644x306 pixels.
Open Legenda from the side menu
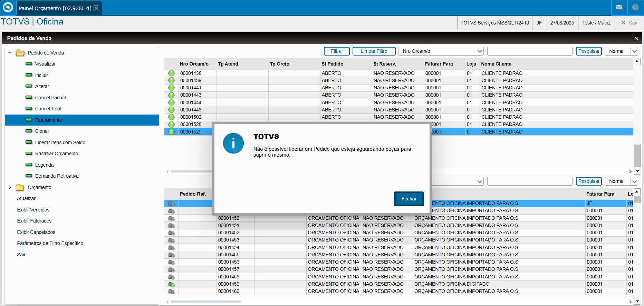click(x=44, y=165)
